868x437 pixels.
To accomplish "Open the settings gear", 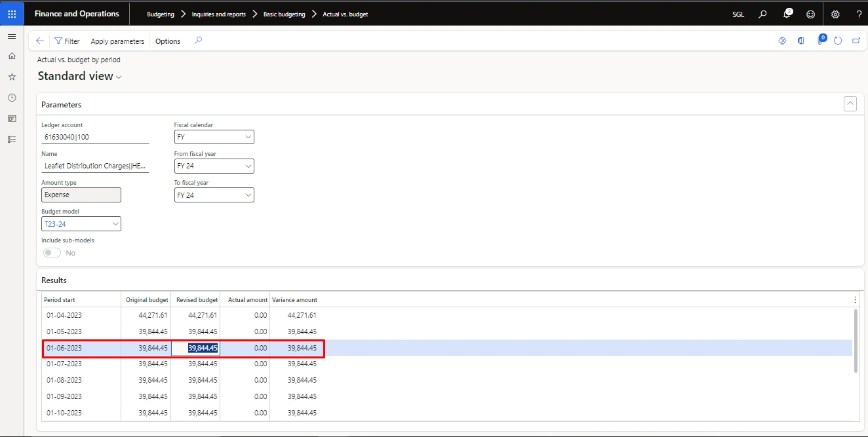I will 835,14.
